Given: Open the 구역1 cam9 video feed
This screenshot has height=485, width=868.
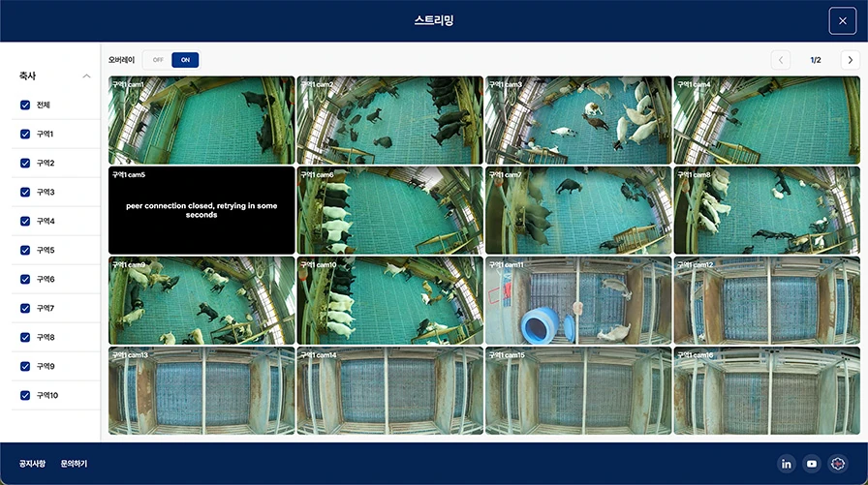Looking at the screenshot, I should tap(201, 300).
